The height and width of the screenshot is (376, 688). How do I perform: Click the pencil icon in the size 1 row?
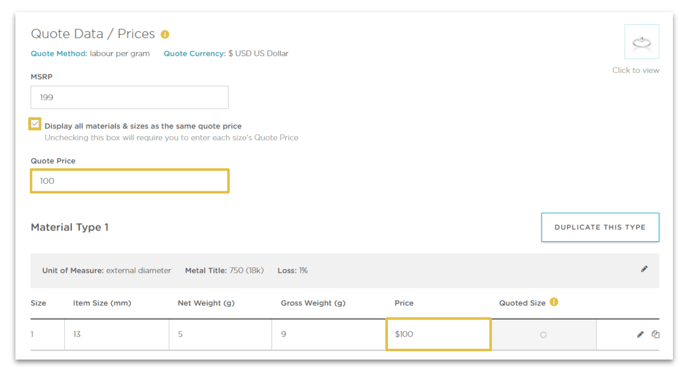tap(640, 334)
